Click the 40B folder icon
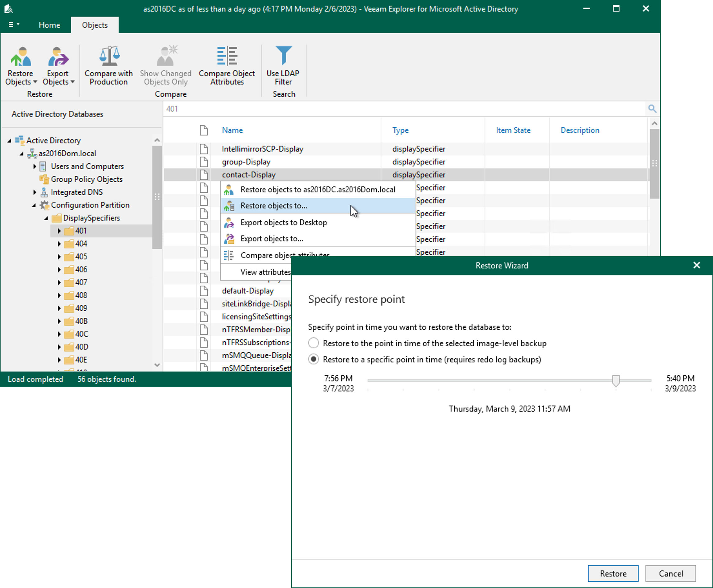 (69, 321)
